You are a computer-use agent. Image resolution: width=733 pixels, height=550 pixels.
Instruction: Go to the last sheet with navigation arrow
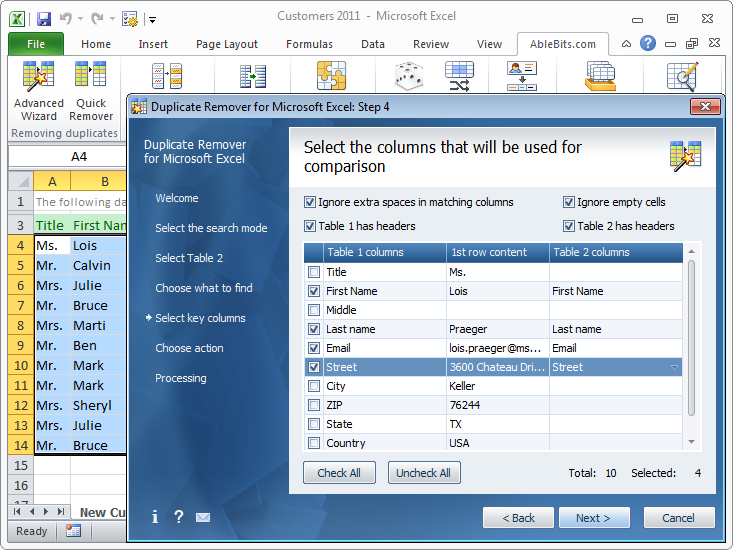[61, 512]
